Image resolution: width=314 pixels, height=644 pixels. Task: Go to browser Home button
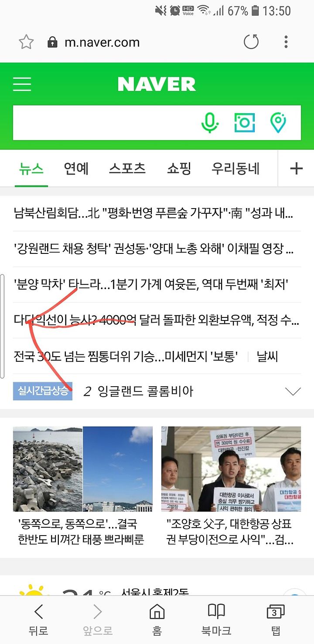pos(157,619)
